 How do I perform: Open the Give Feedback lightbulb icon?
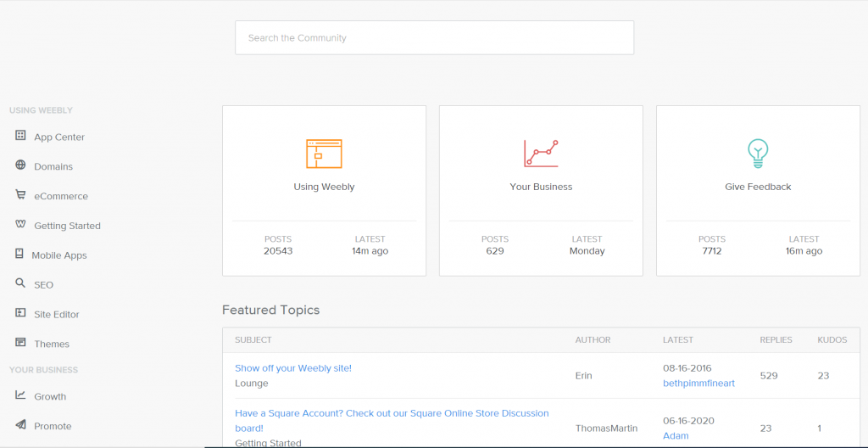click(758, 154)
